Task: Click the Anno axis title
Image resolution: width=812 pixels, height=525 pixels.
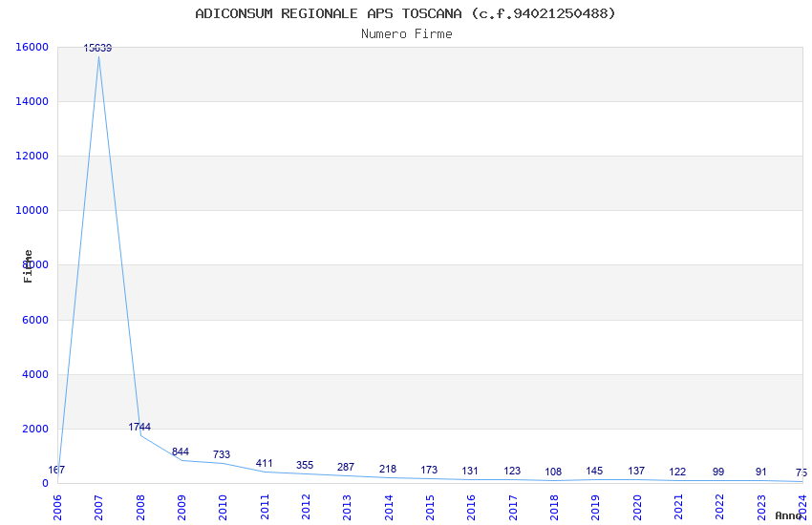Action: click(788, 515)
